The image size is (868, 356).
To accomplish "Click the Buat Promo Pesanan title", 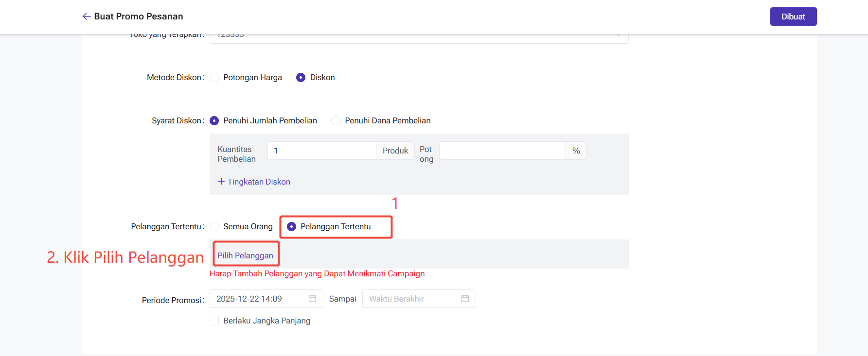I will pyautogui.click(x=139, y=17).
